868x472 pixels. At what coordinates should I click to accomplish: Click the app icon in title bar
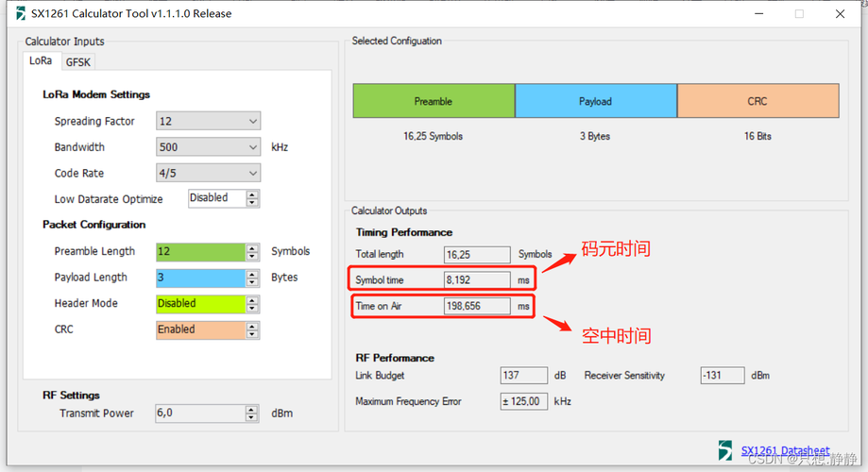coord(21,13)
